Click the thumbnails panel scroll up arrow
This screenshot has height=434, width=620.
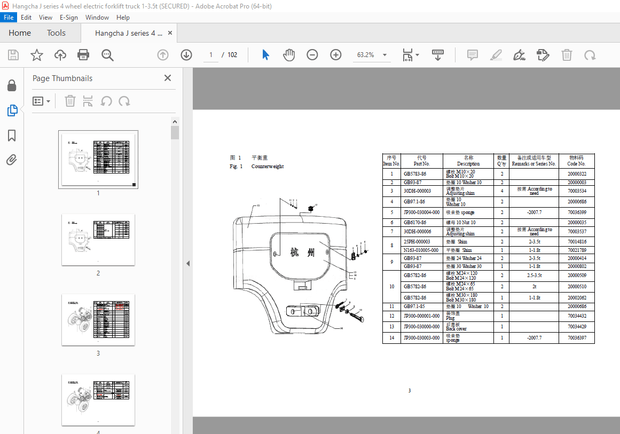coord(175,121)
